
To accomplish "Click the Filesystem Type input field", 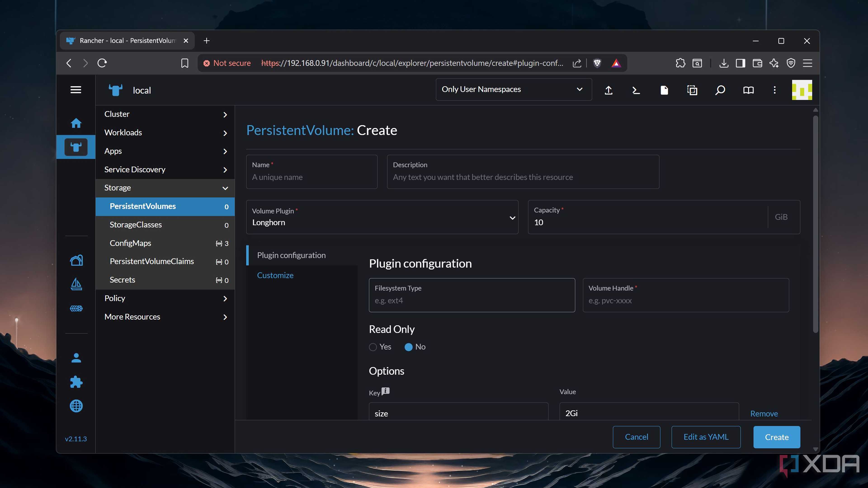I will pos(472,295).
